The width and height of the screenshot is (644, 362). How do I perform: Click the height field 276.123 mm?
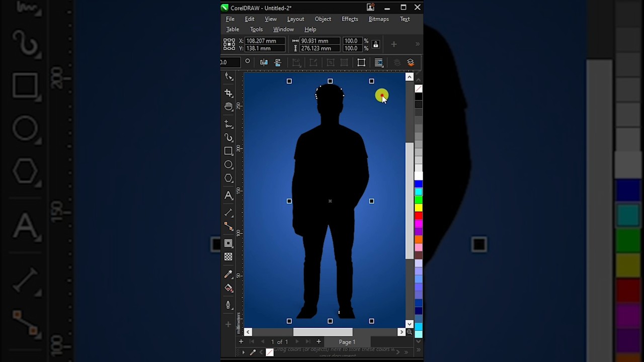[x=319, y=48]
